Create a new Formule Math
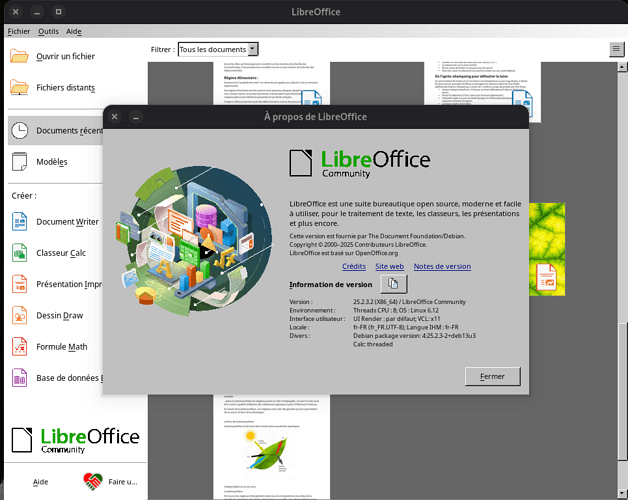The height and width of the screenshot is (500, 628). click(x=19, y=347)
